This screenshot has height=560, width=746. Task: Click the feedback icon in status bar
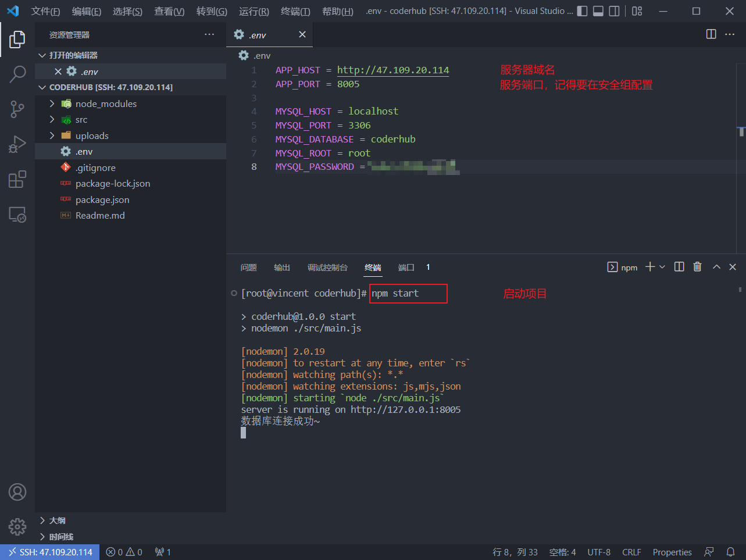[709, 552]
